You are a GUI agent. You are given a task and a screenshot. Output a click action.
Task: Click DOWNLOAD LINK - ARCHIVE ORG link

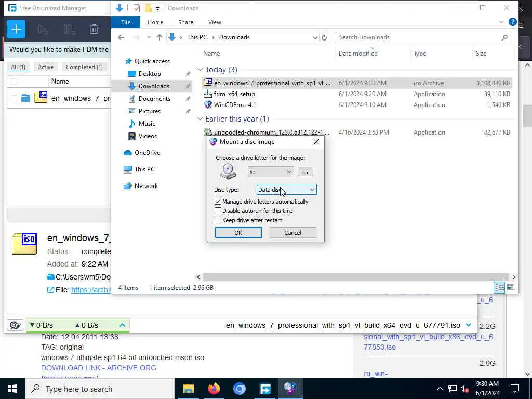[99, 368]
